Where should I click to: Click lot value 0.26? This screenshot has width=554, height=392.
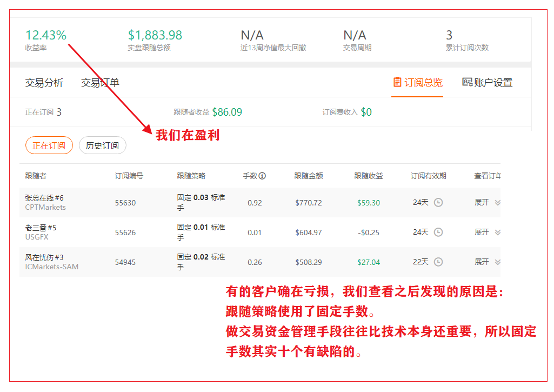[255, 262]
